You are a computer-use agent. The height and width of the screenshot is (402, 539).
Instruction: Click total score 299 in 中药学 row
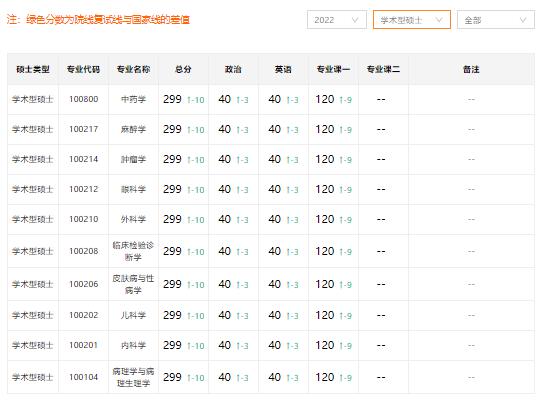click(172, 99)
